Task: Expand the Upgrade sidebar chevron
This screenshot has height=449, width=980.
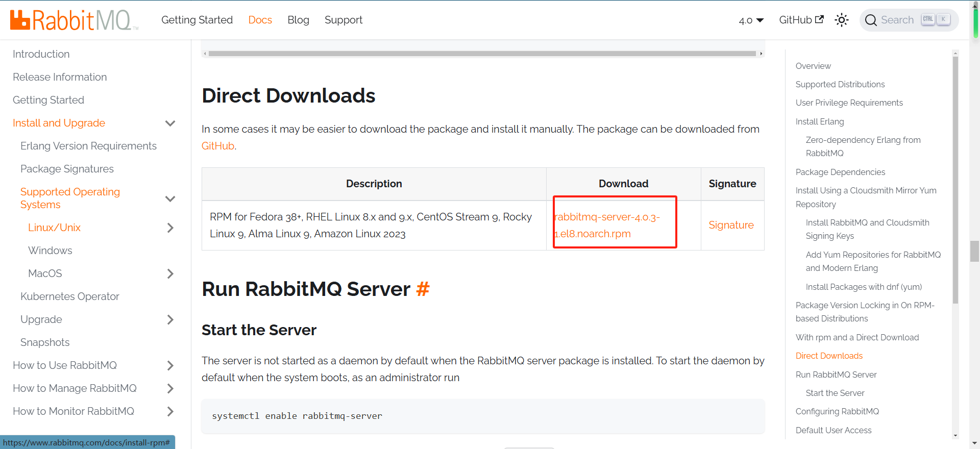Action: (170, 319)
